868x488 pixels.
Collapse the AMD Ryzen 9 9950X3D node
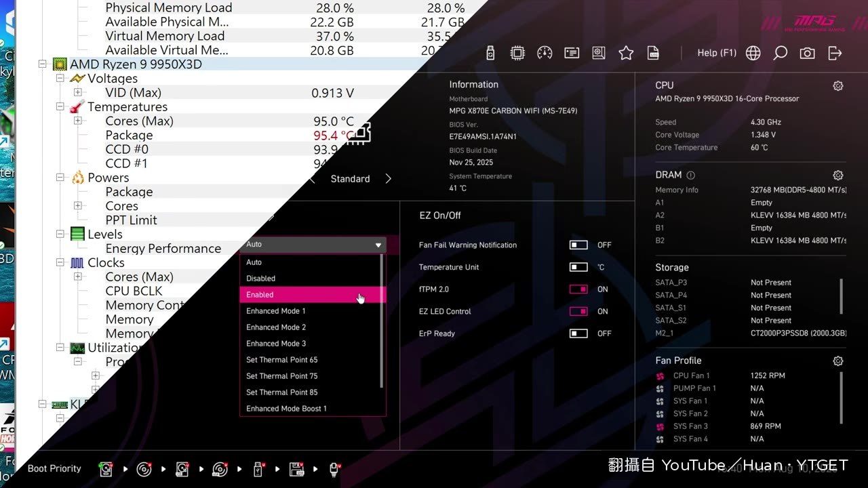[42, 64]
